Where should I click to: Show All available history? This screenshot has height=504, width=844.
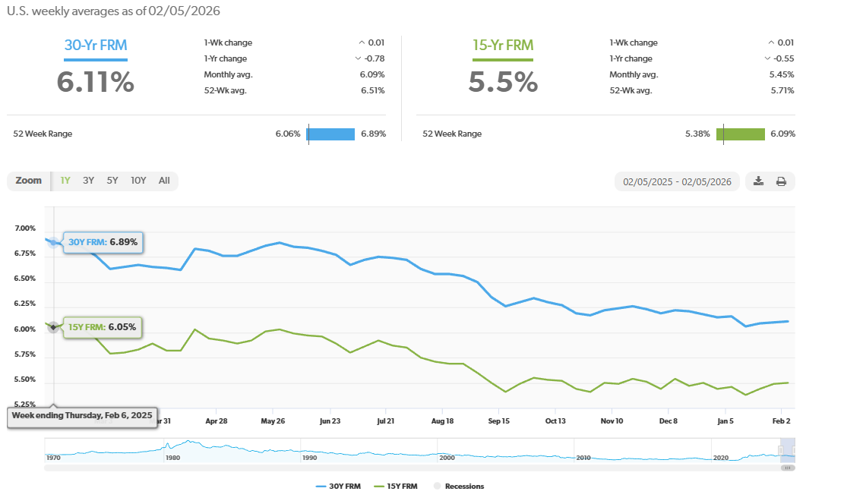164,181
